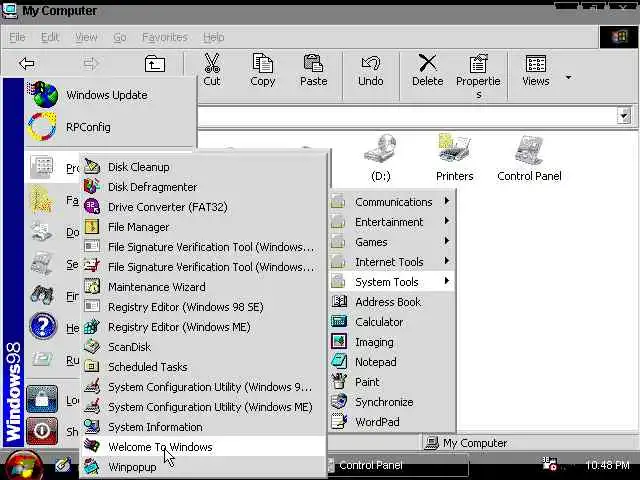Open Properties from the toolbar
Viewport: 640px width, 480px height.
(x=478, y=76)
